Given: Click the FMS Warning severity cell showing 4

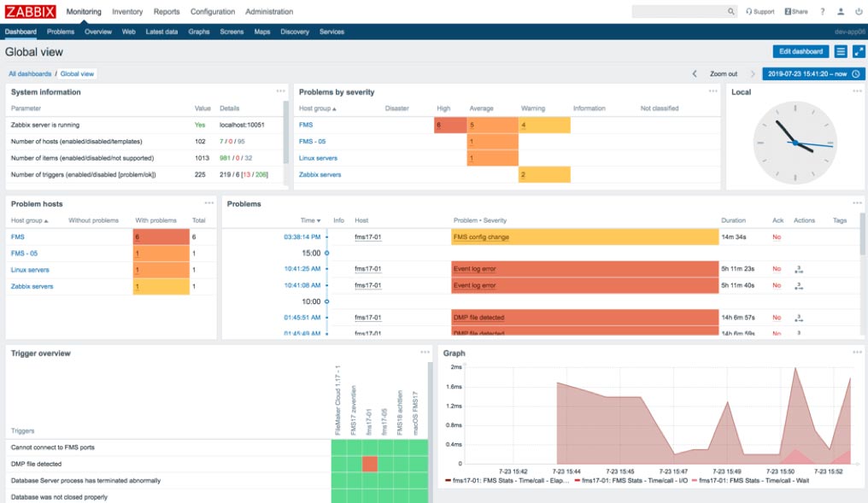Looking at the screenshot, I should [545, 125].
